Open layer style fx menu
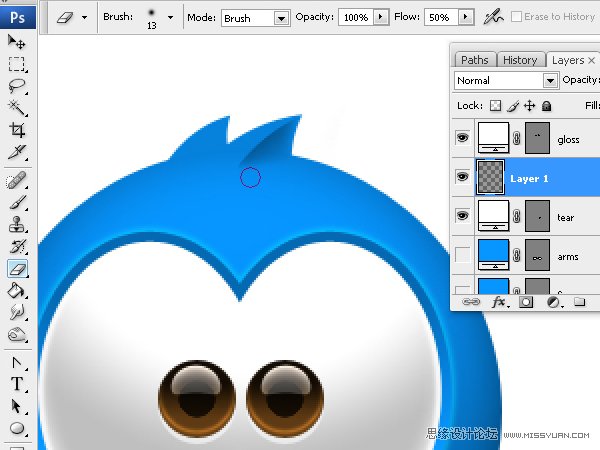 click(x=499, y=302)
